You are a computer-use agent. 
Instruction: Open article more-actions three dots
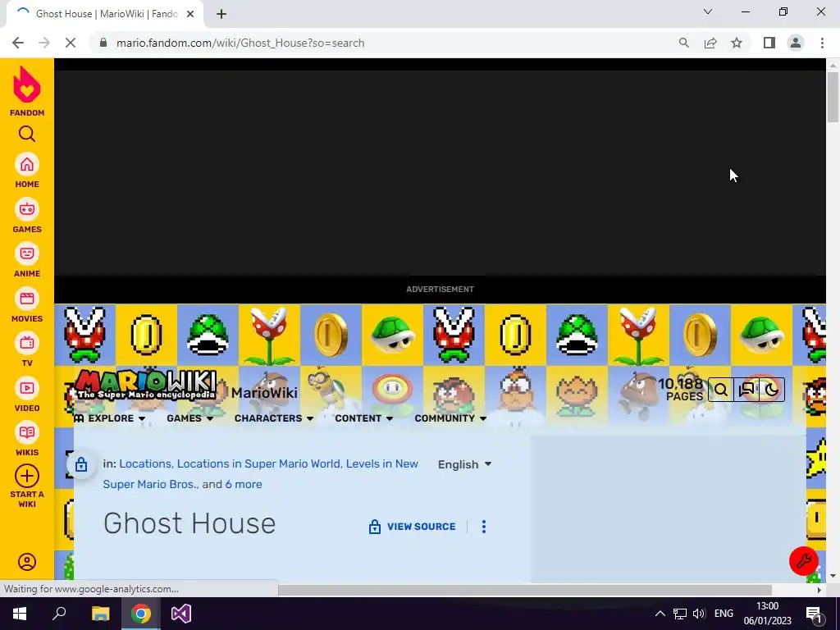(484, 527)
